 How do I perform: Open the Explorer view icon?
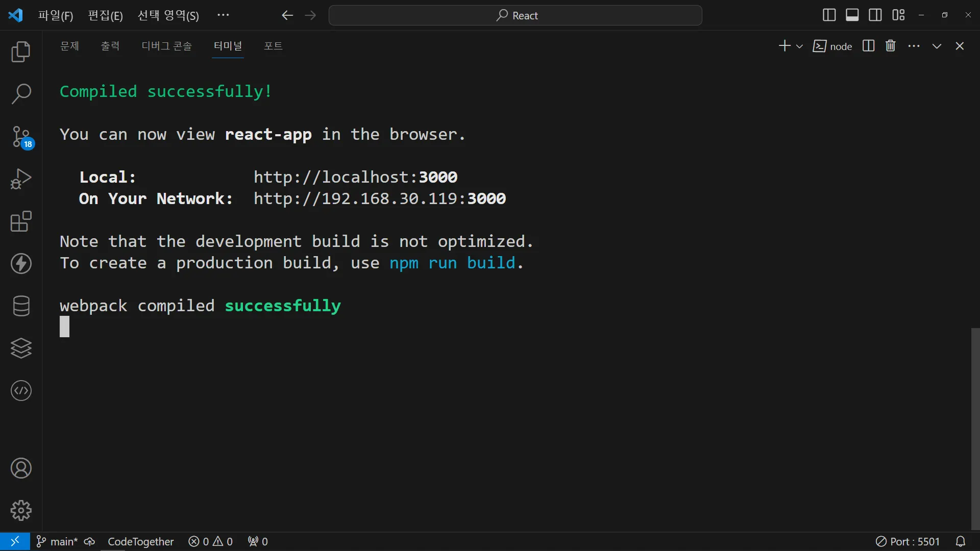click(21, 52)
